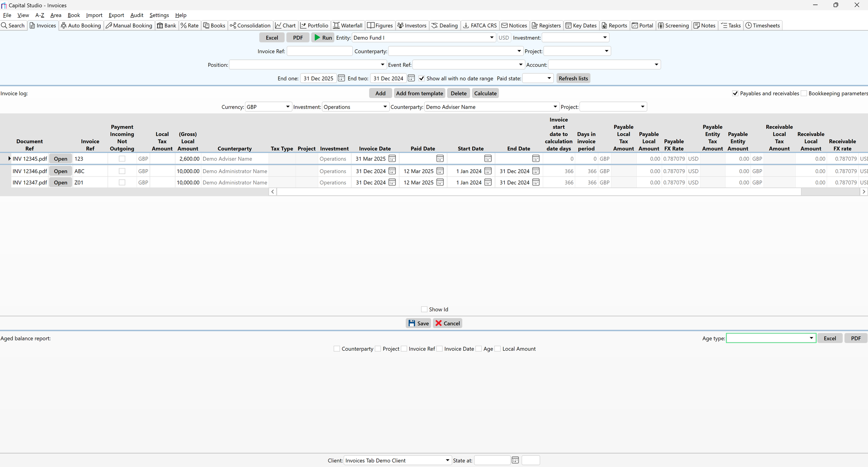Open the FATCA CRS tool

click(x=479, y=25)
